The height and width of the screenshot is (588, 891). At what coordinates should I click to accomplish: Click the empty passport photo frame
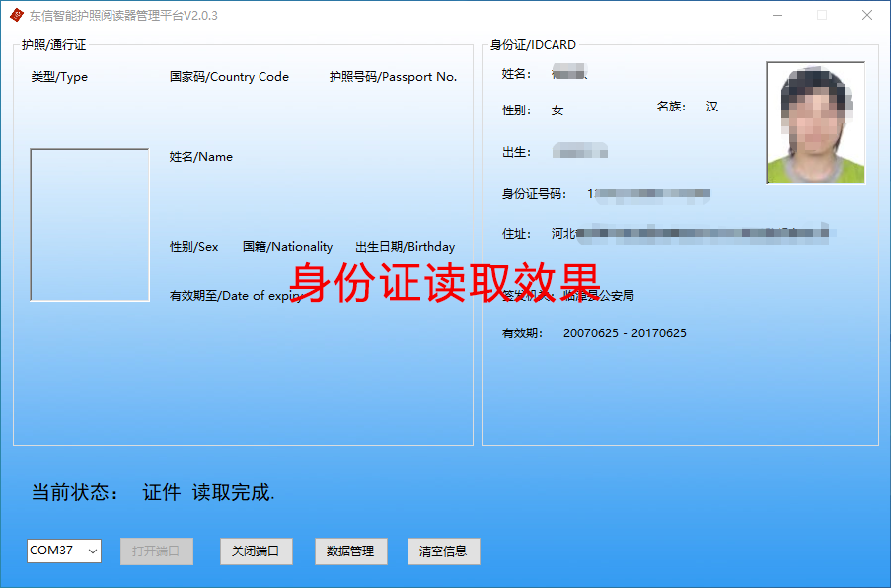coord(89,224)
